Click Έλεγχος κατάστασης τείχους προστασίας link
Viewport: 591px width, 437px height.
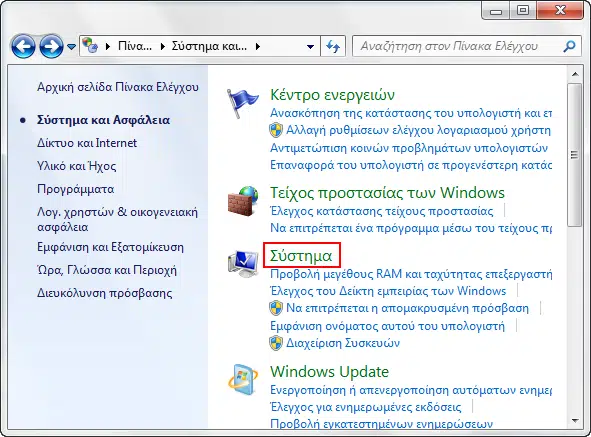pyautogui.click(x=382, y=211)
